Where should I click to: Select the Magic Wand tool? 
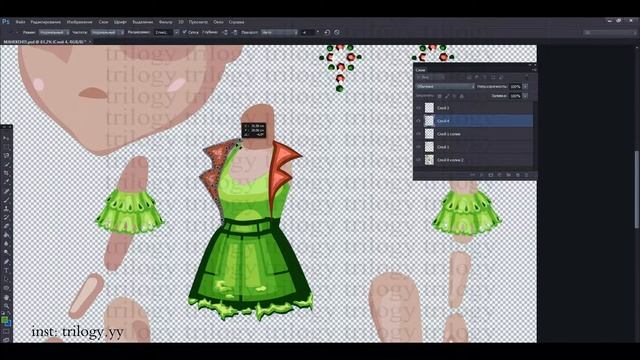(x=6, y=164)
